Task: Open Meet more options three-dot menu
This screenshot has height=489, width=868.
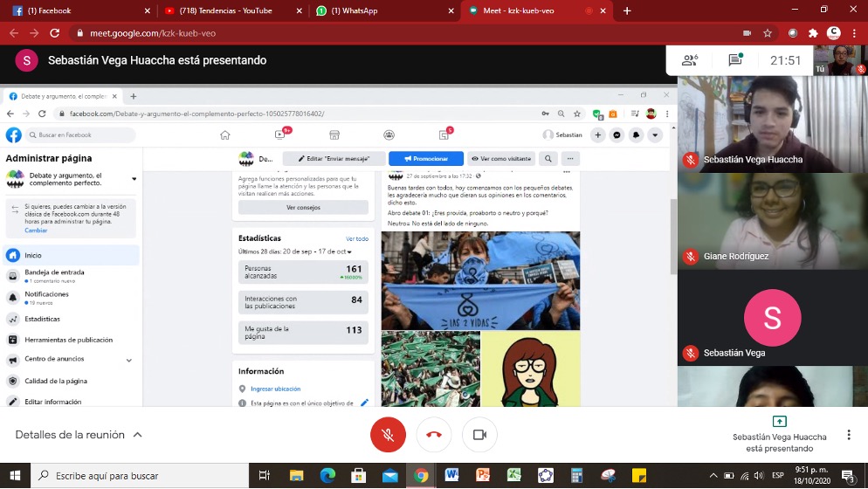Action: 848,435
